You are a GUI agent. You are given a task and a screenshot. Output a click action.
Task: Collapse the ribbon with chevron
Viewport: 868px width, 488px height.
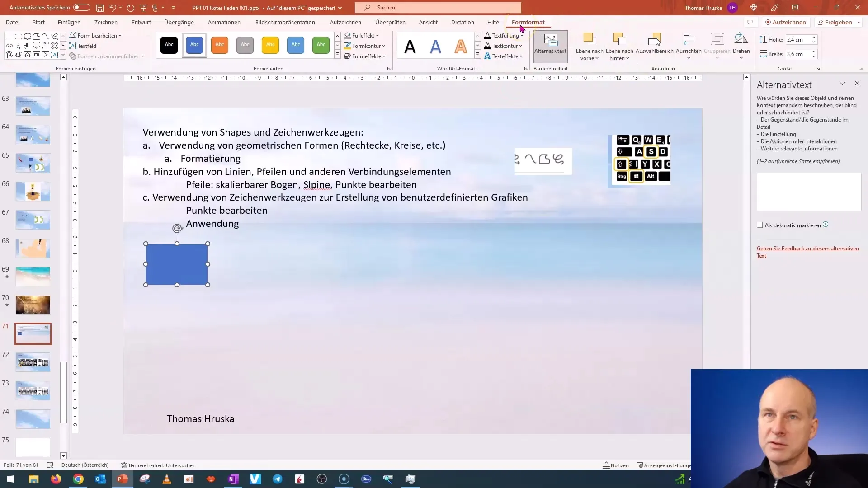point(862,69)
